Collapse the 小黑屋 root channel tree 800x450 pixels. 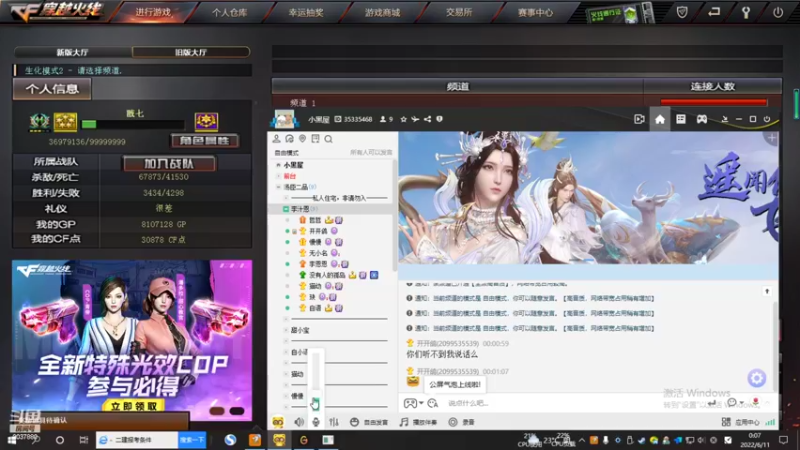[278, 165]
